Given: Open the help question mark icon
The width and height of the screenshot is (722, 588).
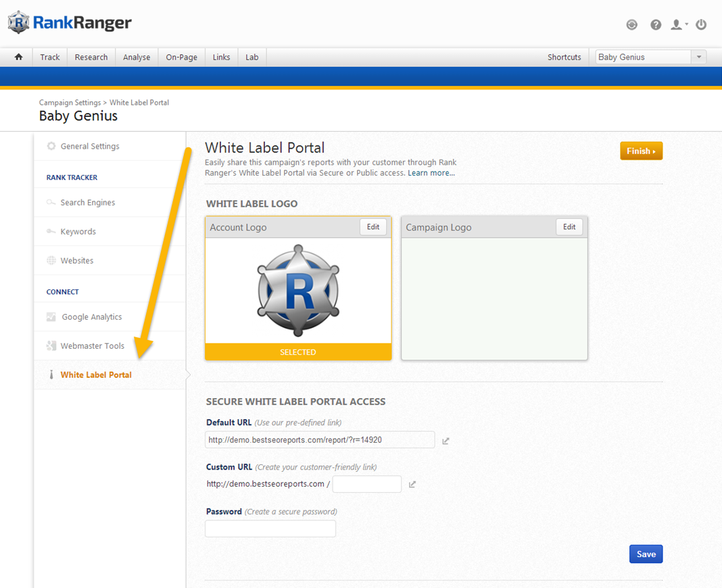Looking at the screenshot, I should point(656,25).
